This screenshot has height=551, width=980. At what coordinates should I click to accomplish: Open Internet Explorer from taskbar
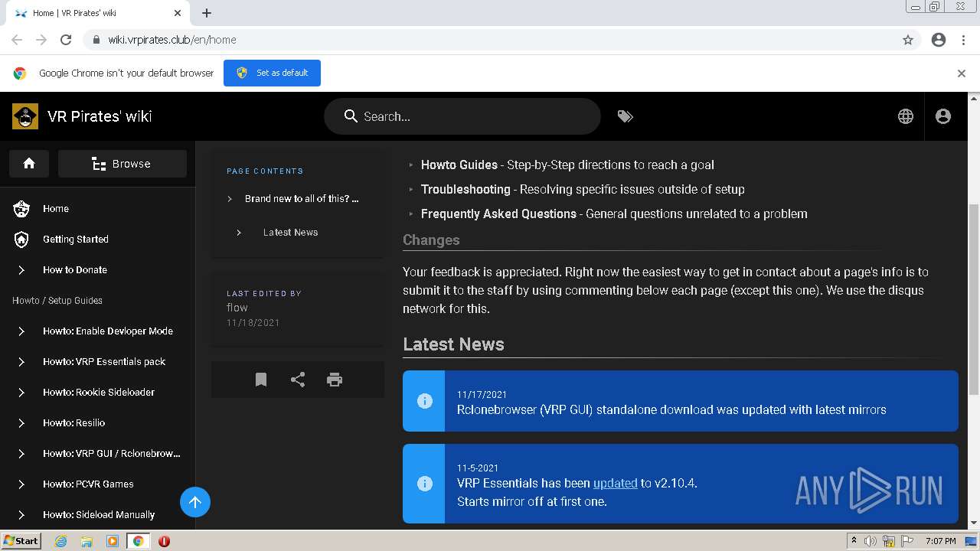[x=60, y=541]
